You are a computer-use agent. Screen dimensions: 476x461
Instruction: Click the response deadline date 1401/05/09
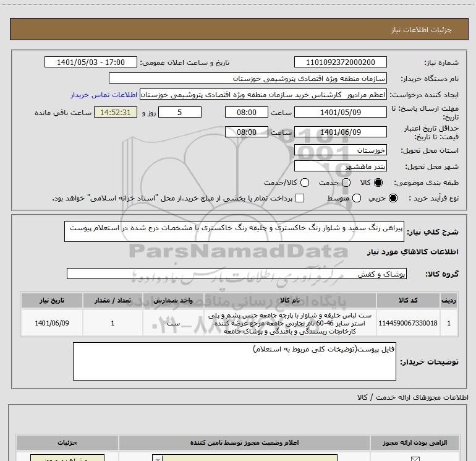[x=340, y=112]
